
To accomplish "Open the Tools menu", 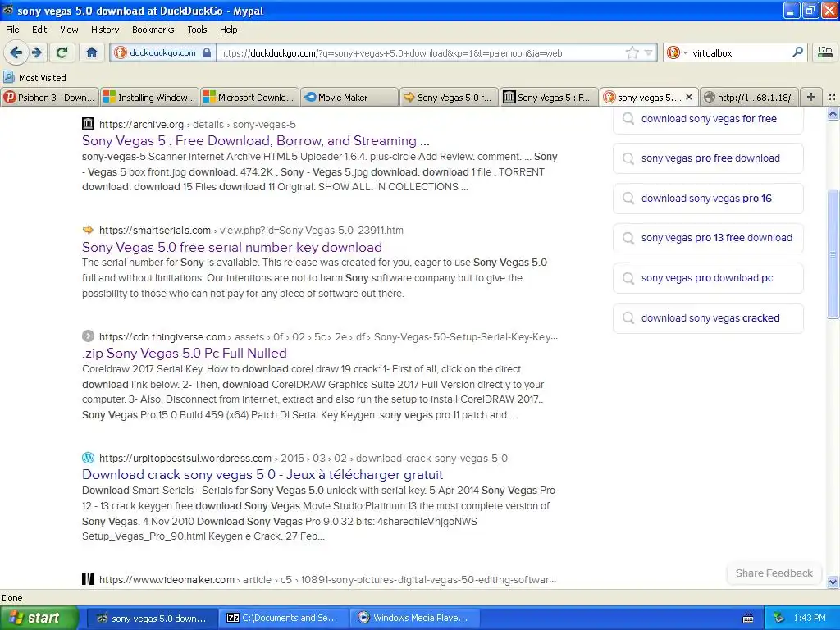I will tap(197, 30).
